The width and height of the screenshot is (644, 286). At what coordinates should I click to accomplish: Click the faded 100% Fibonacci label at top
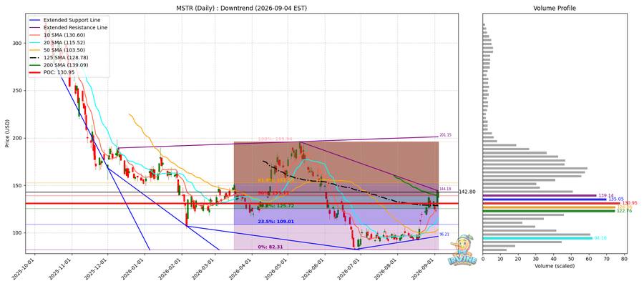(275, 139)
